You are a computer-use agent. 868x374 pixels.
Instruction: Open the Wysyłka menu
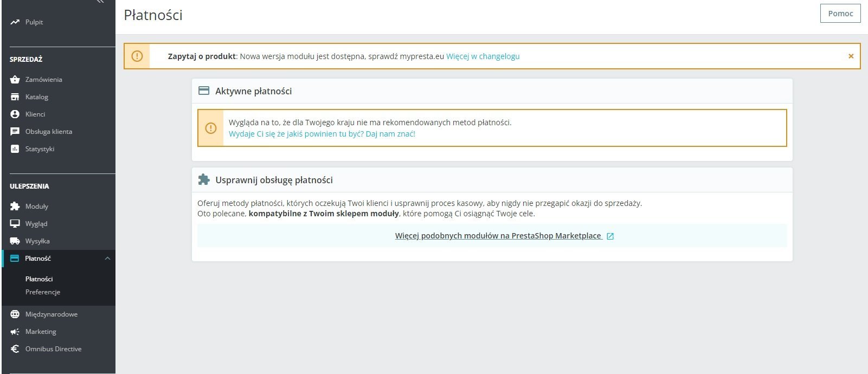point(37,241)
